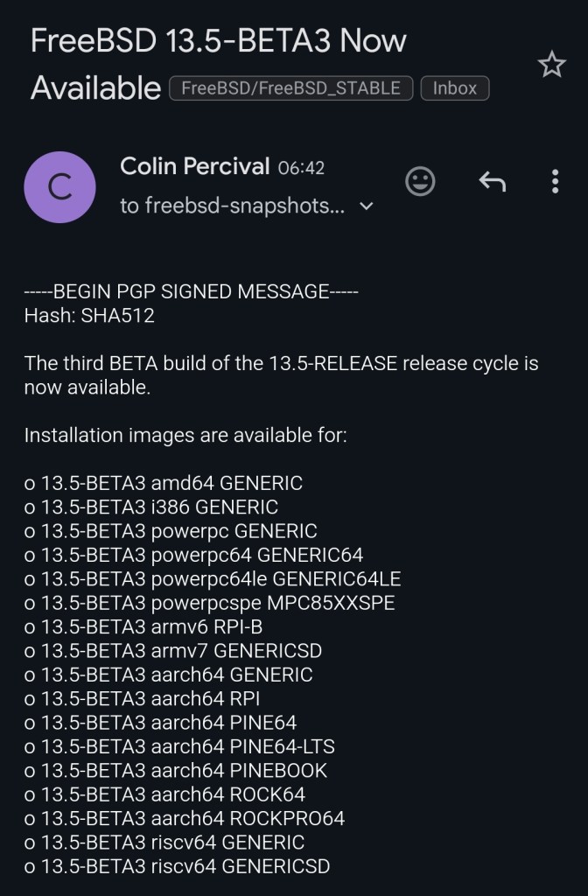
Task: Tap the 06:42 timestamp
Action: 301,168
